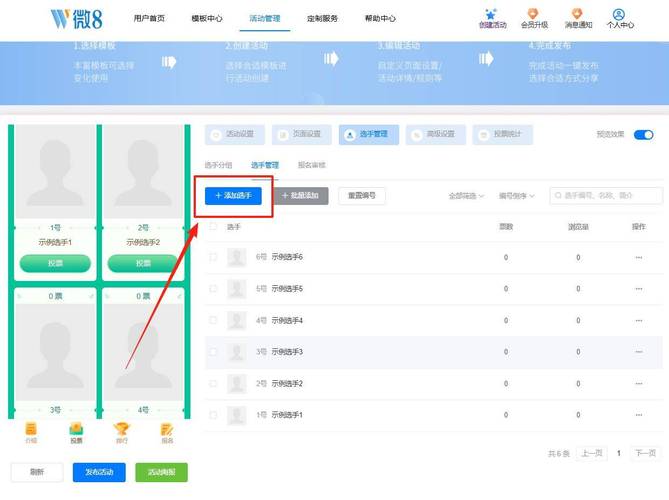Click the 创建活动 icon in header
Viewport: 669px width, 500px height.
(490, 13)
